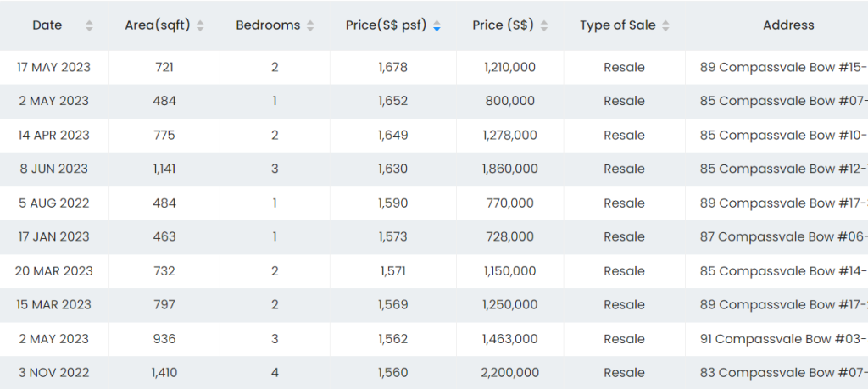Click Area(sqft) sort arrows icon
This screenshot has width=868, height=389.
click(200, 26)
